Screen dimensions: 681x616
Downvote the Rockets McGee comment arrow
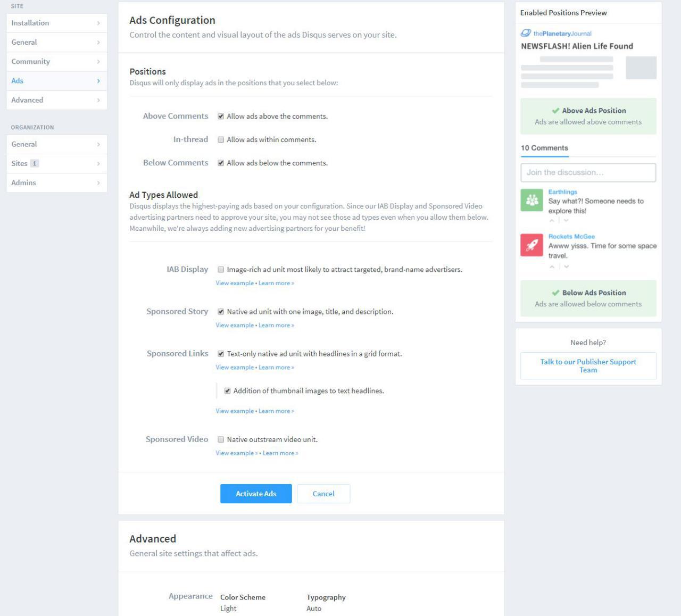coord(566,267)
